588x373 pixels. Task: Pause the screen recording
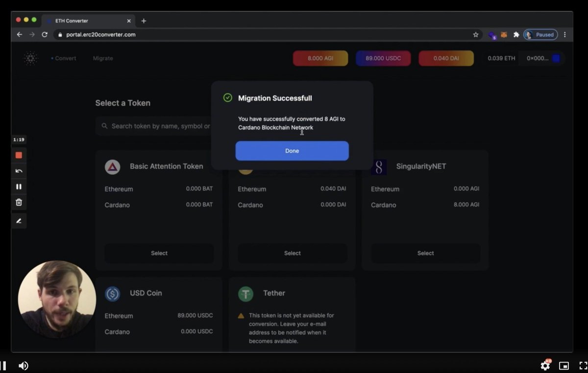[x=19, y=186]
